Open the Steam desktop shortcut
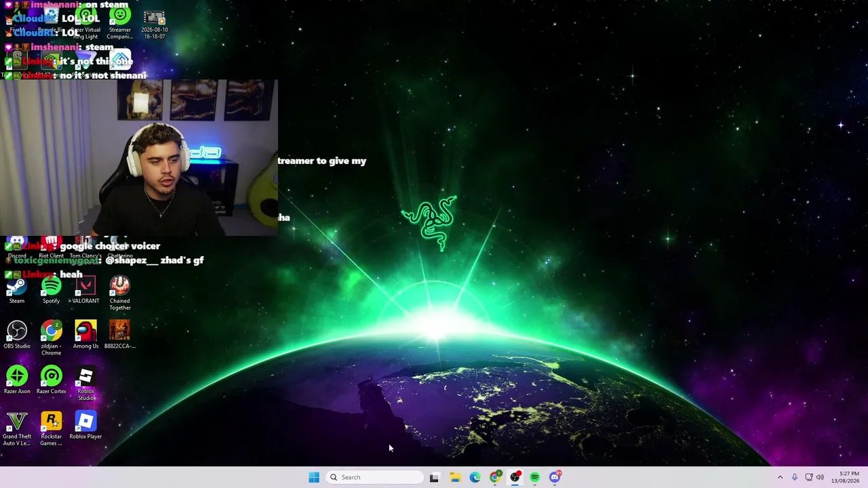This screenshot has height=488, width=868. (x=17, y=291)
